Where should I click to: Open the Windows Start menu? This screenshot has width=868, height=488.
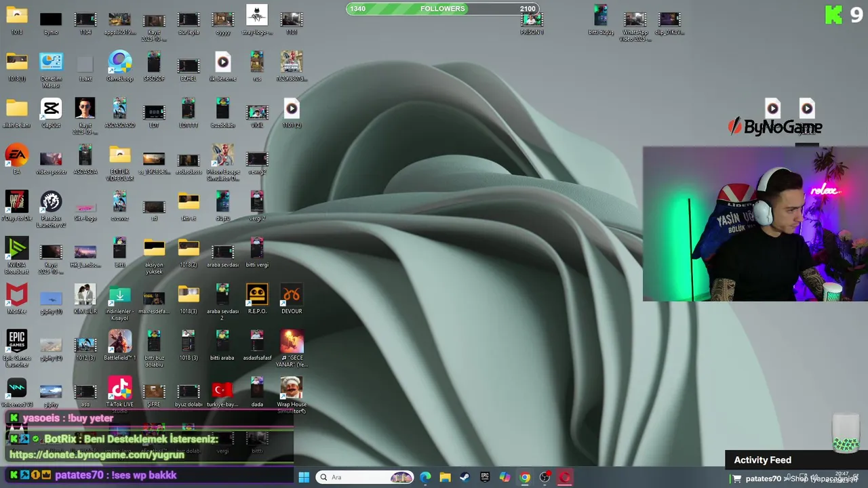304,477
